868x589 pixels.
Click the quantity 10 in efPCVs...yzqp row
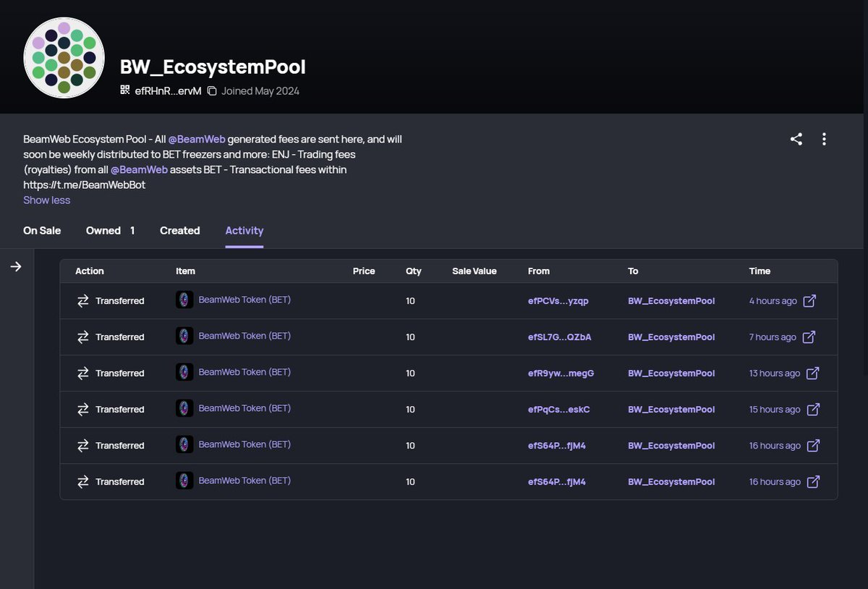410,300
